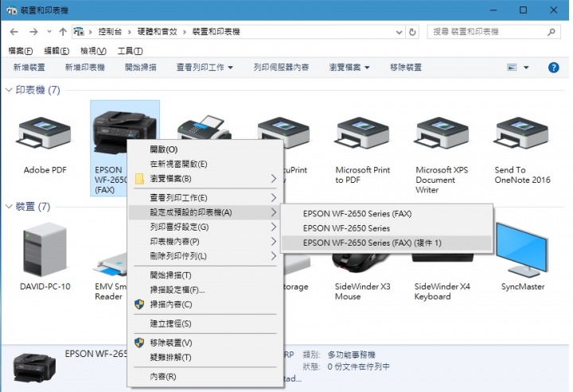Open 刪除列印佇列(L) submenu

pos(204,256)
